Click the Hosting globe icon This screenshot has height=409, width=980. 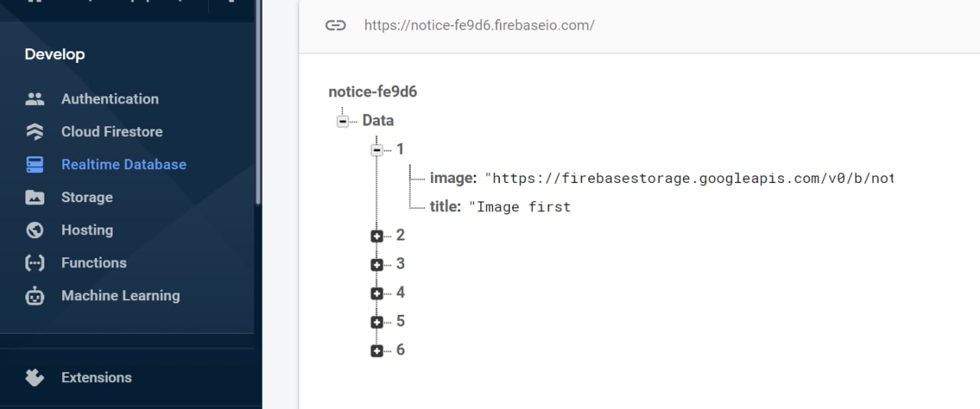[x=34, y=230]
